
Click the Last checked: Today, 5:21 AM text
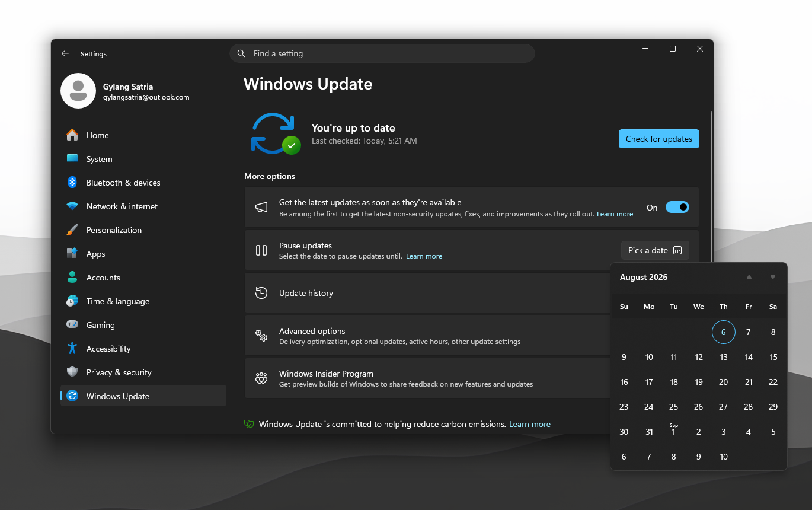pos(365,141)
